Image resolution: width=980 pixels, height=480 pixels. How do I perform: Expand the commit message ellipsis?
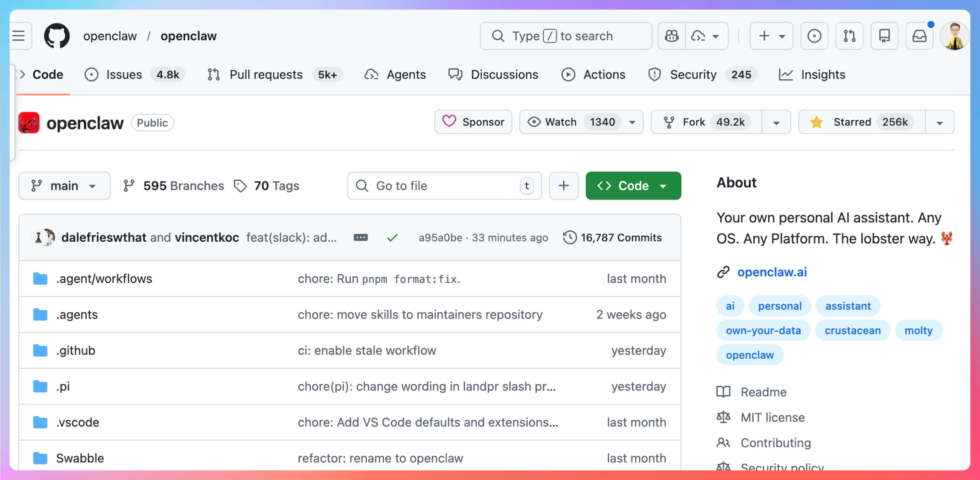click(360, 238)
